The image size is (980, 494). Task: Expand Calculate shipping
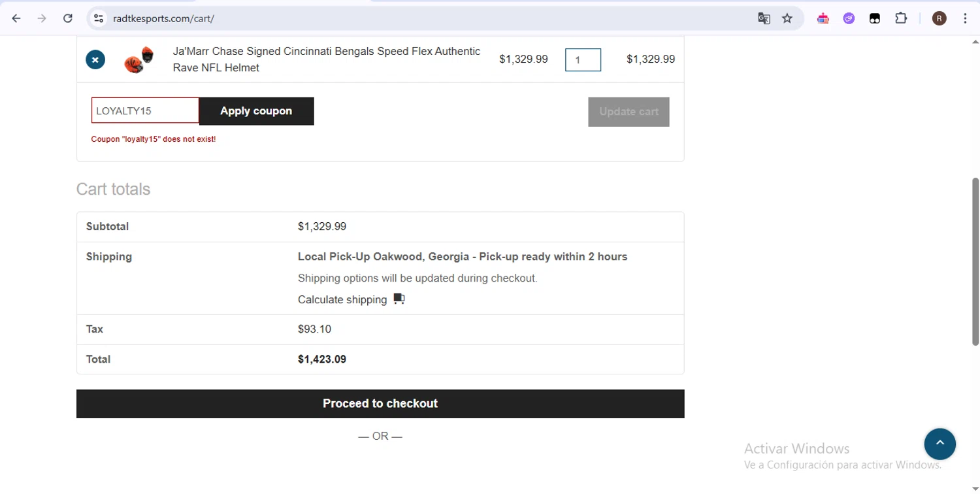342,299
